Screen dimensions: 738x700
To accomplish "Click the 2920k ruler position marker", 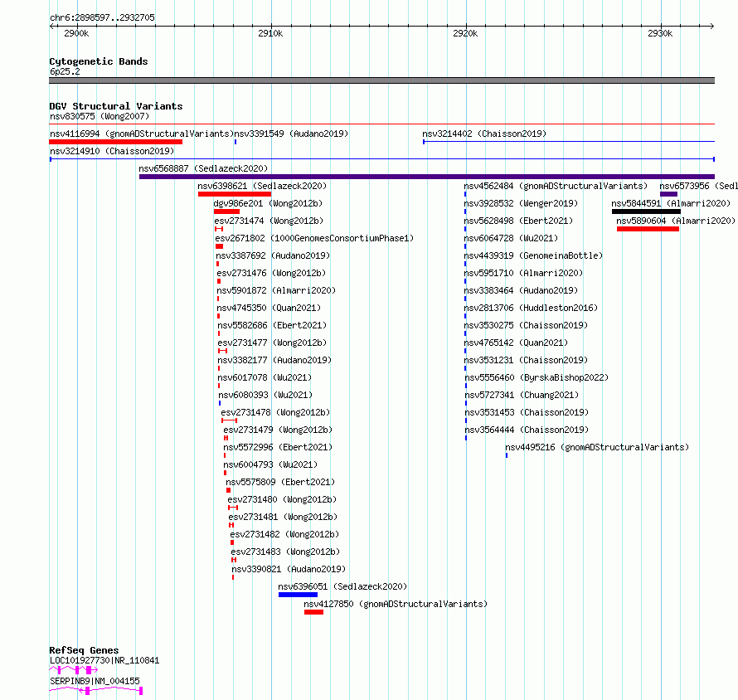I will (x=465, y=33).
